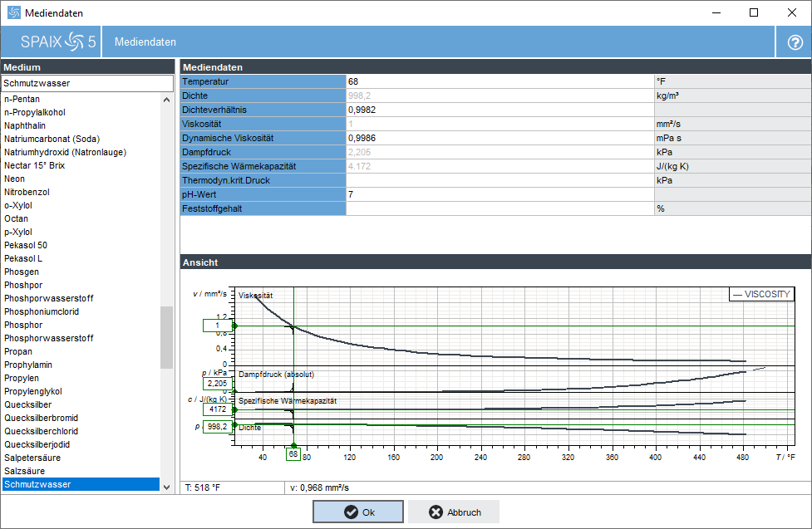Viewport: 812px width, 529px height.
Task: Edit the pH-Wert value 7
Action: pyautogui.click(x=500, y=194)
